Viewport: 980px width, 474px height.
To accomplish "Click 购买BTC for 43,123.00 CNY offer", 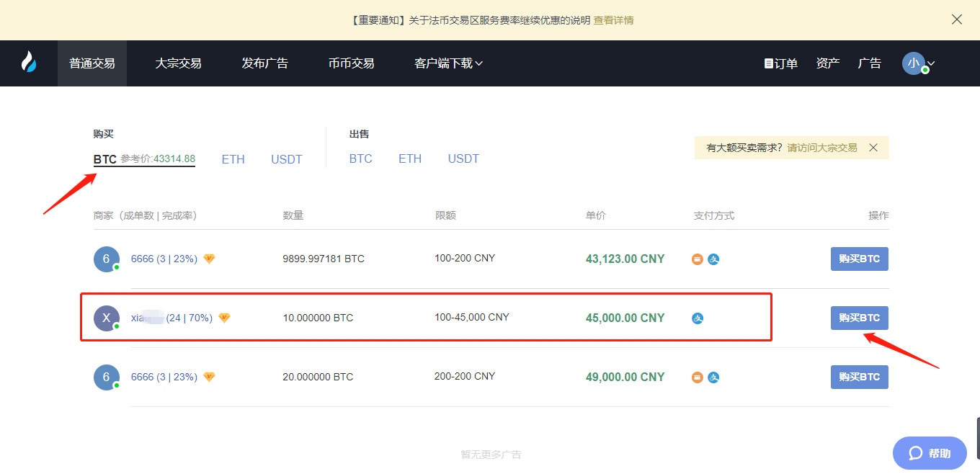I will (x=860, y=259).
